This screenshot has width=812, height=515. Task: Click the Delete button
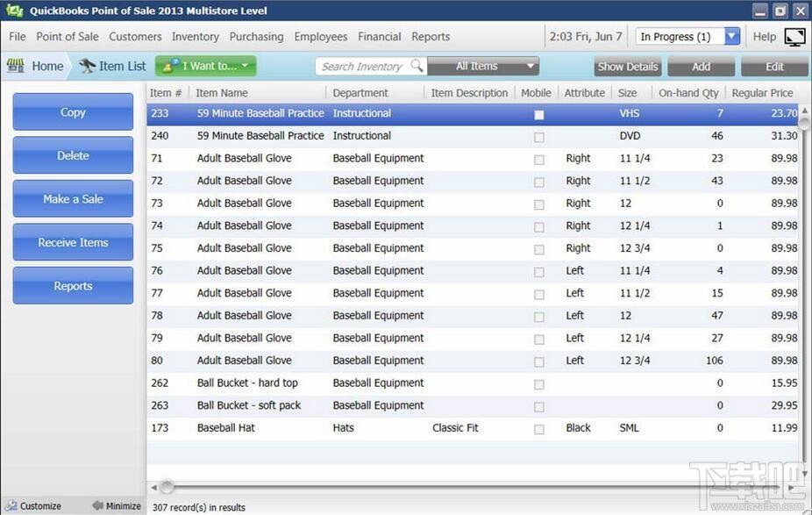(73, 155)
